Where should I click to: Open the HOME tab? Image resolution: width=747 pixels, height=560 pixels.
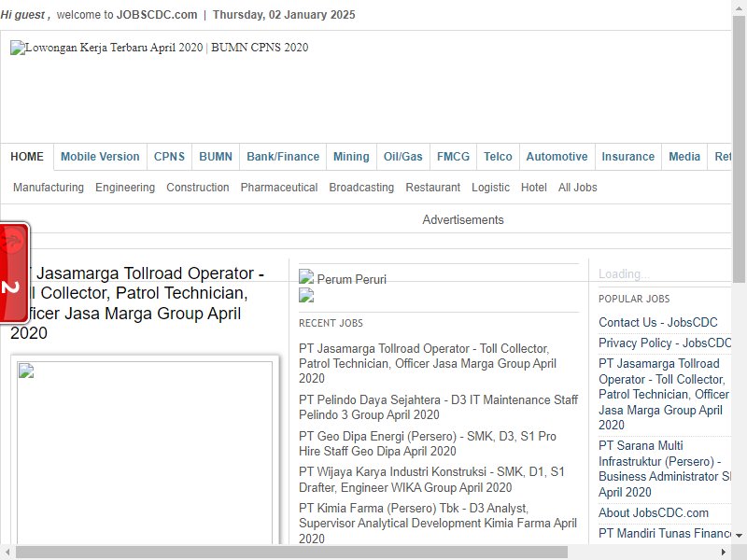(x=27, y=157)
